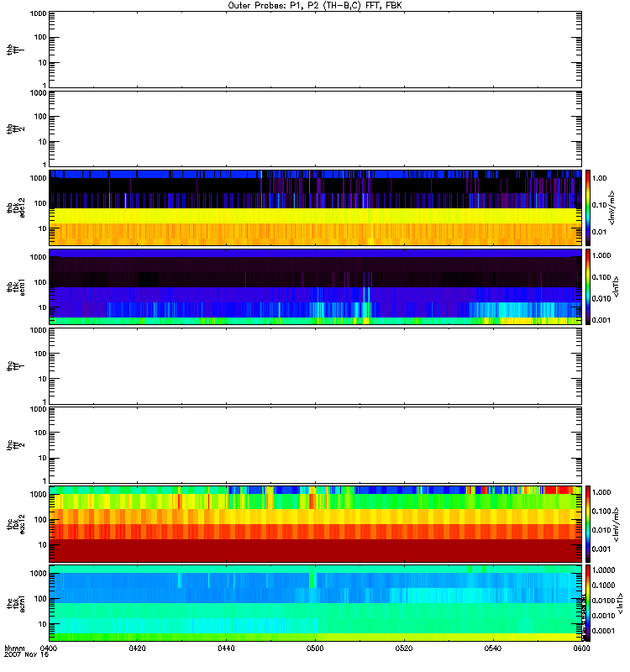The image size is (630, 672).
Task: Click the '0540' time axis label
Action: [493, 648]
